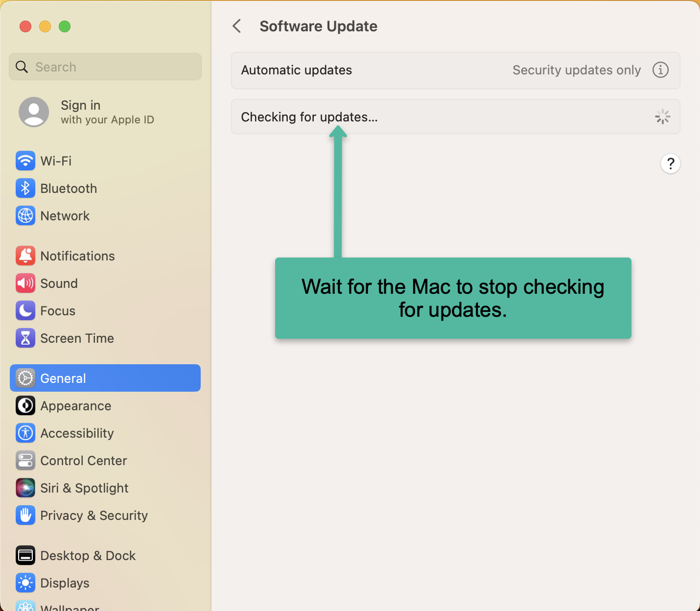Open Displays settings label

pos(65,583)
